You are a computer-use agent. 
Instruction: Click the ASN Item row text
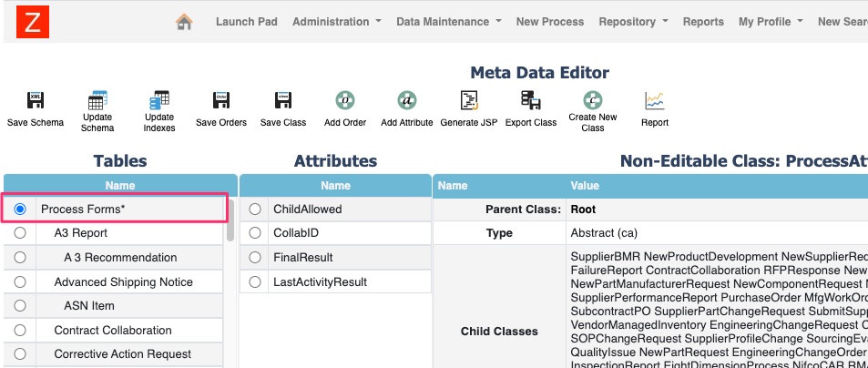[89, 305]
